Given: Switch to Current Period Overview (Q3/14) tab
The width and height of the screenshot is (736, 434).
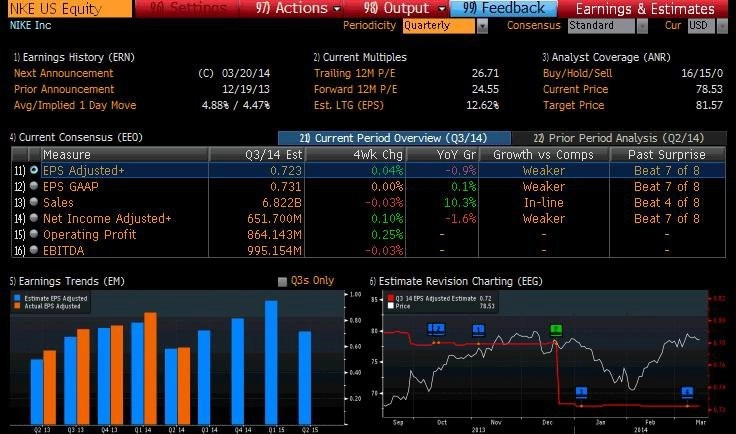Looking at the screenshot, I should pos(394,138).
